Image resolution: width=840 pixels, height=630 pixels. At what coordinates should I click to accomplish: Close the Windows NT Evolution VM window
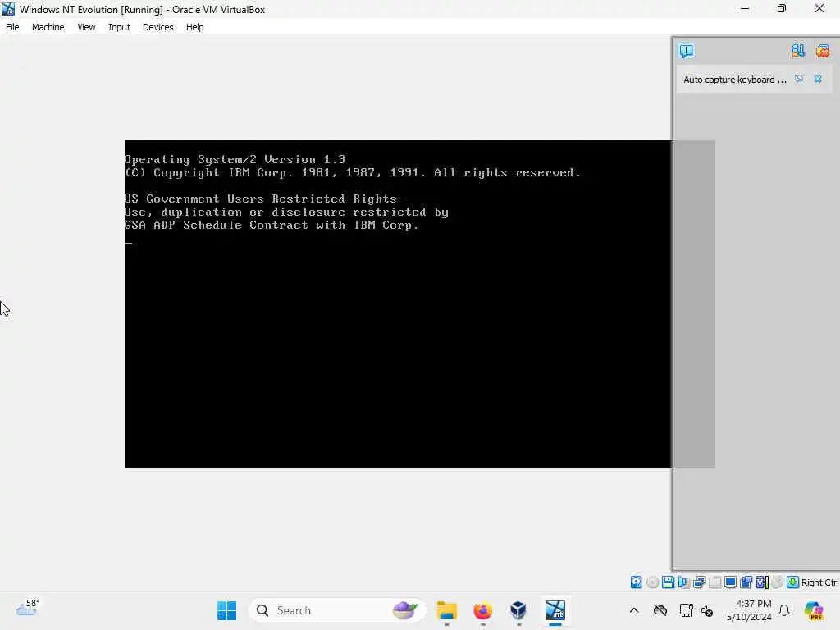click(x=819, y=8)
